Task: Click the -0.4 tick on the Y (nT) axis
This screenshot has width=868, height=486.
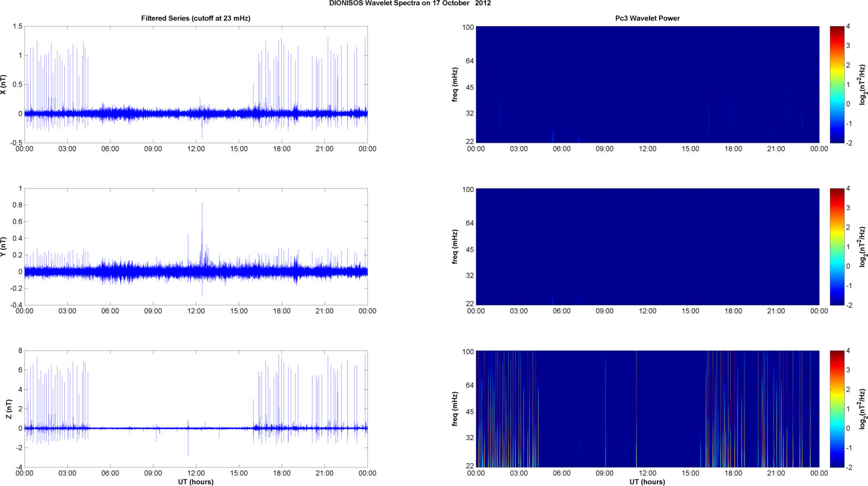Action: pos(16,305)
